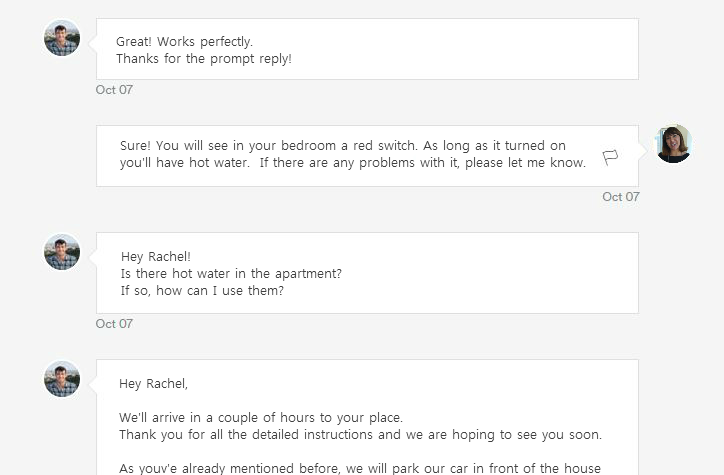Click the "Great! Works perfectly." text line
This screenshot has width=724, height=475.
(184, 42)
